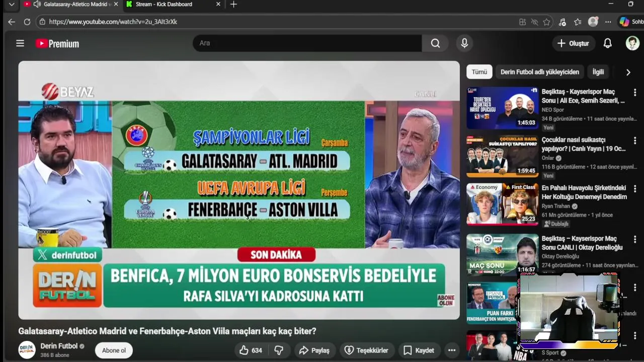Open the tab list dropdown arrow
Image resolution: width=644 pixels, height=362 pixels.
(x=11, y=5)
